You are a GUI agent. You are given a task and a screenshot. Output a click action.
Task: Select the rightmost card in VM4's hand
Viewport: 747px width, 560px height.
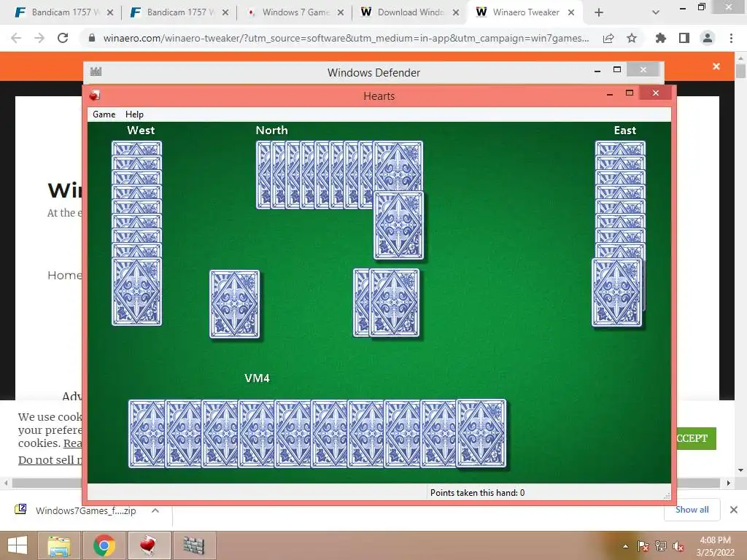481,433
